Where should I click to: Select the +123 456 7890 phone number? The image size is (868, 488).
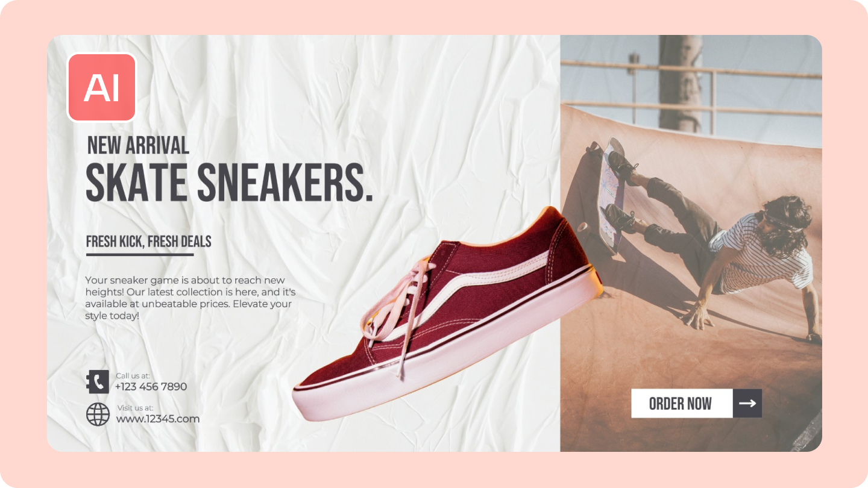click(151, 387)
